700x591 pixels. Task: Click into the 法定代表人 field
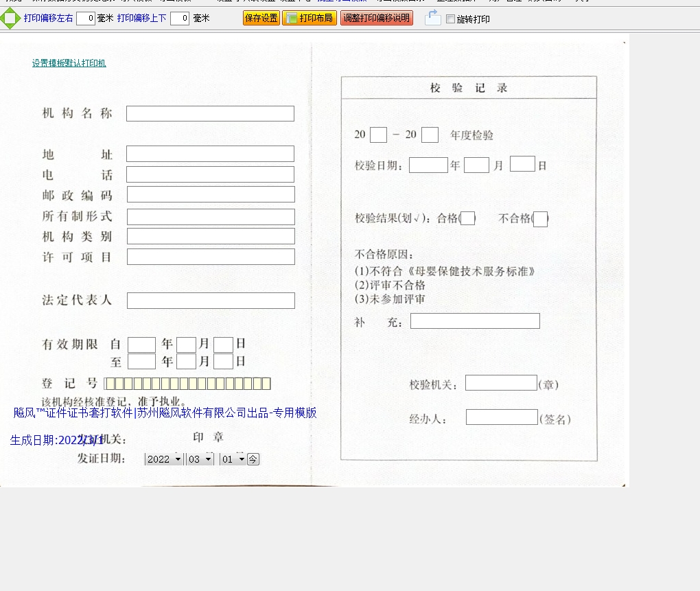tap(211, 301)
